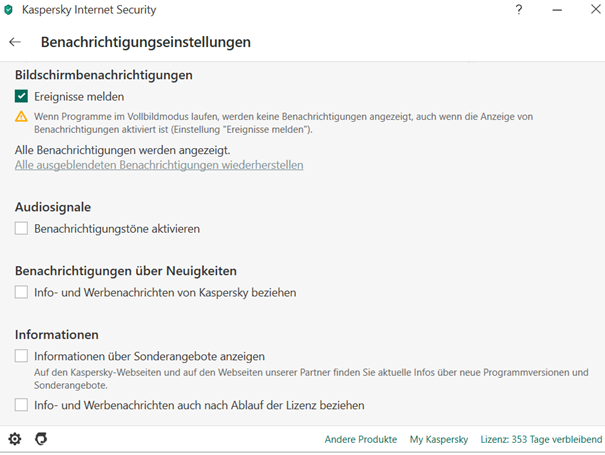
Task: Click text Alle Benachrichtigungen werden angezeigt
Action: click(123, 150)
